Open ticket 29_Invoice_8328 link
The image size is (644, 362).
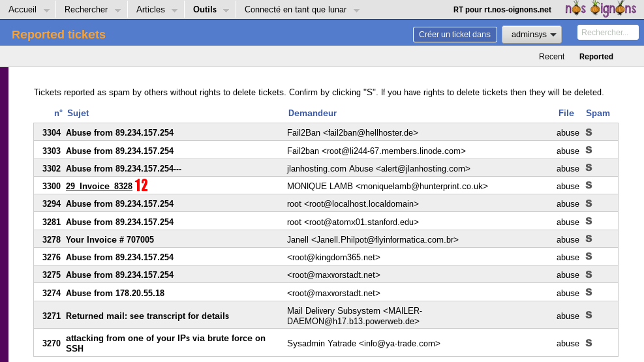[x=99, y=186]
